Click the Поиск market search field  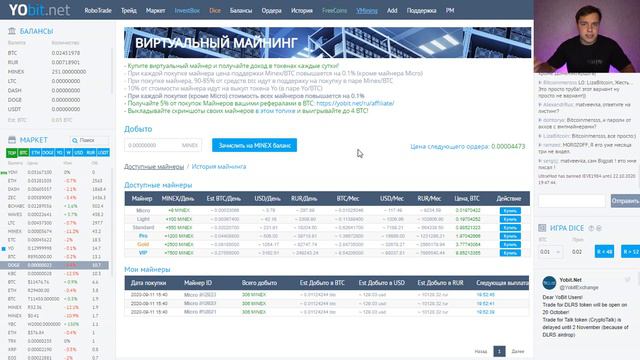(x=89, y=140)
